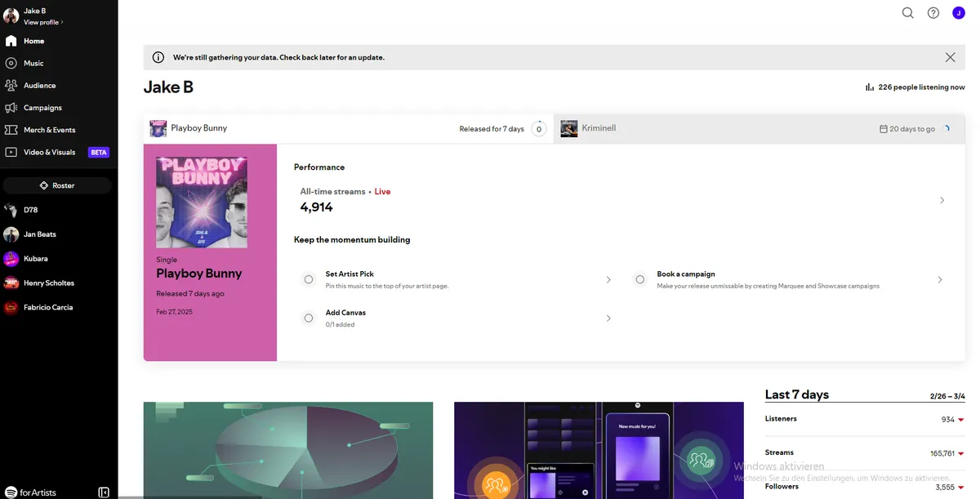This screenshot has height=499, width=980.
Task: Select the Kriminell release tab
Action: point(759,128)
